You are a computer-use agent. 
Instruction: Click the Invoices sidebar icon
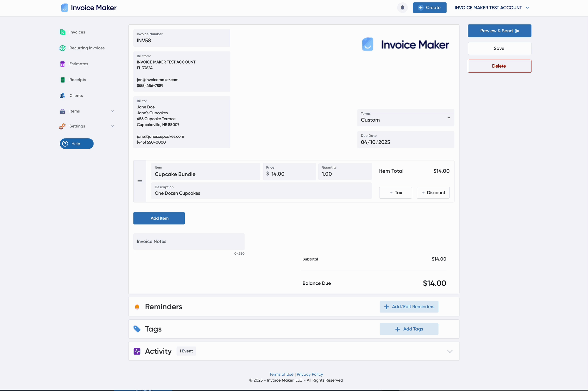pyautogui.click(x=62, y=32)
